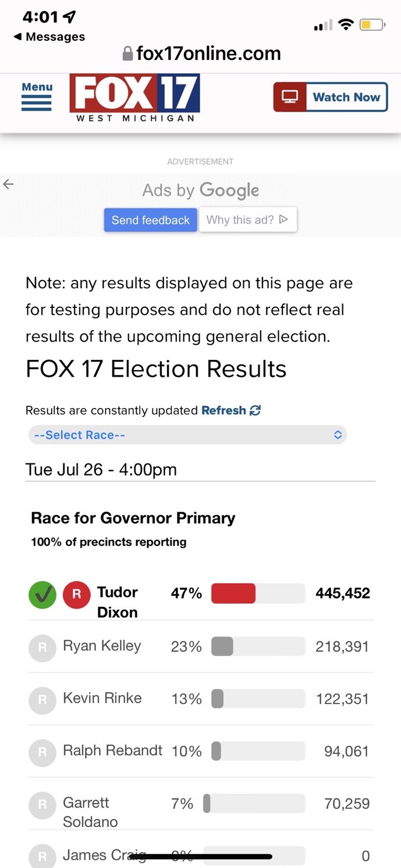This screenshot has height=868, width=401.
Task: Click the Why this ad? button
Action: click(247, 220)
